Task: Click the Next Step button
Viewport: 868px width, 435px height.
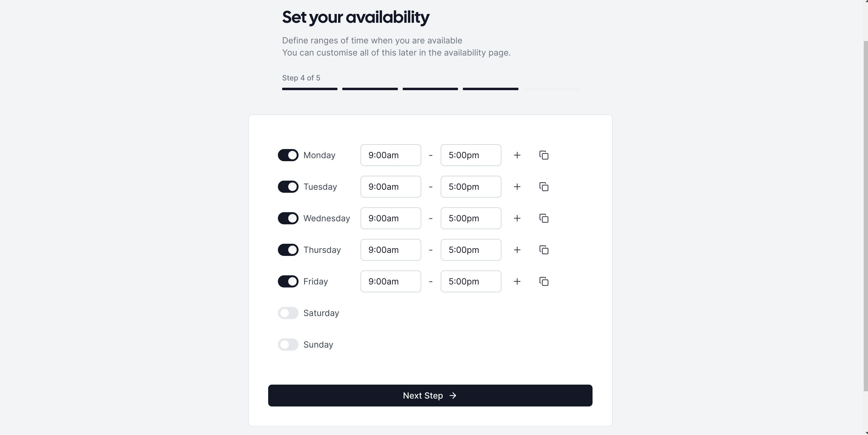Action: (430, 395)
